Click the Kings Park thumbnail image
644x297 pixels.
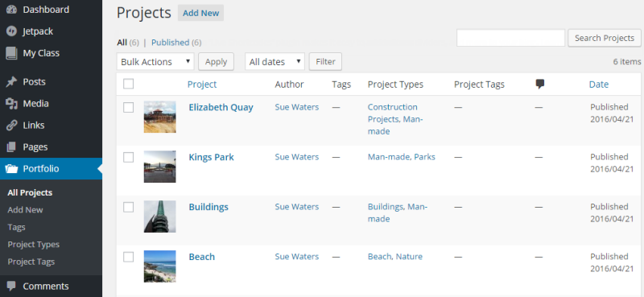pyautogui.click(x=159, y=167)
